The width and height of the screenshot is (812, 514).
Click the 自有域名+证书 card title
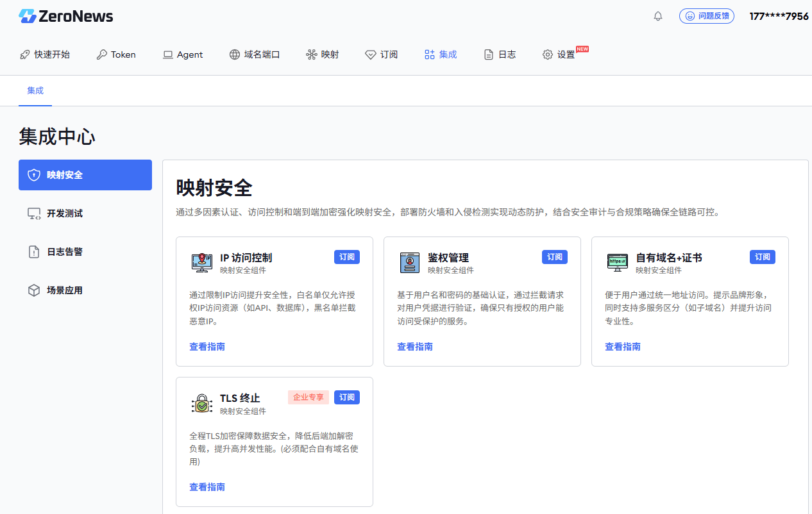(669, 258)
